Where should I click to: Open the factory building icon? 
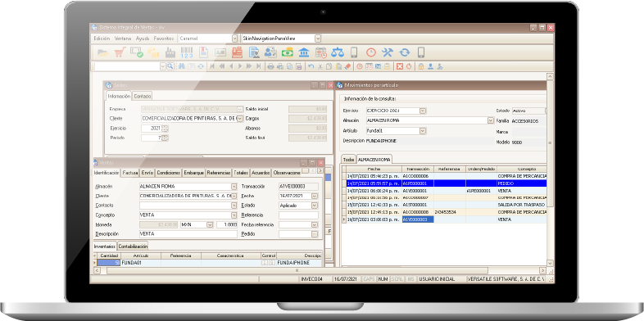(x=170, y=52)
